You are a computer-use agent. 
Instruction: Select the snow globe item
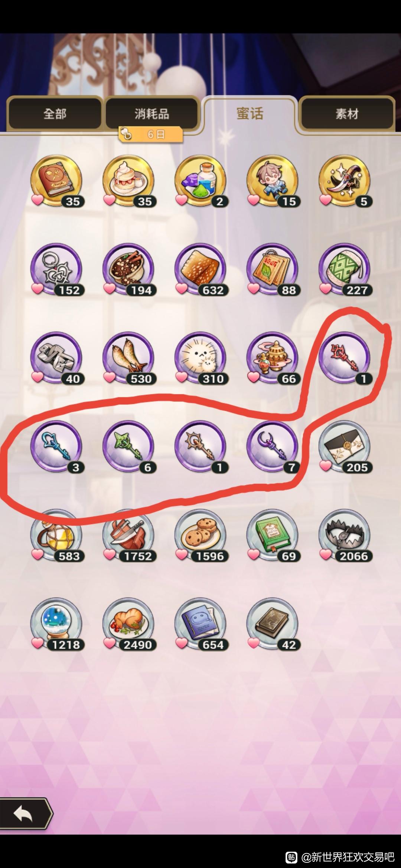tap(56, 624)
